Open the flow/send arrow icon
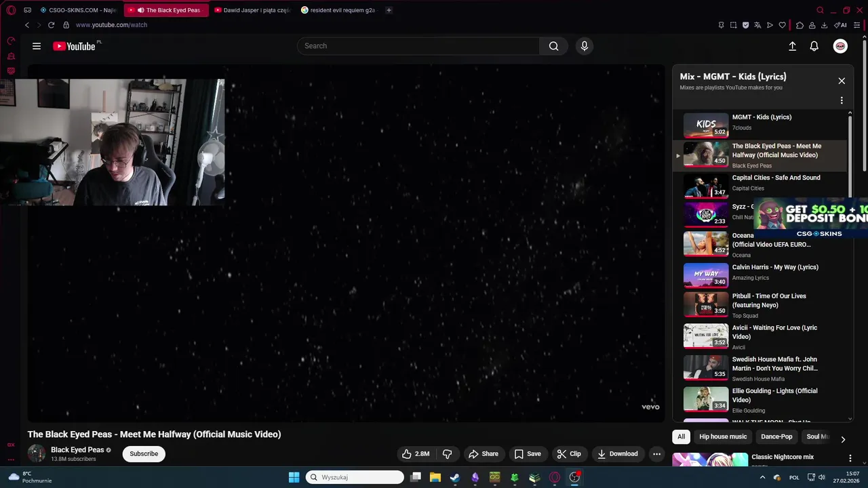Viewport: 868px width, 488px height. pos(770,25)
